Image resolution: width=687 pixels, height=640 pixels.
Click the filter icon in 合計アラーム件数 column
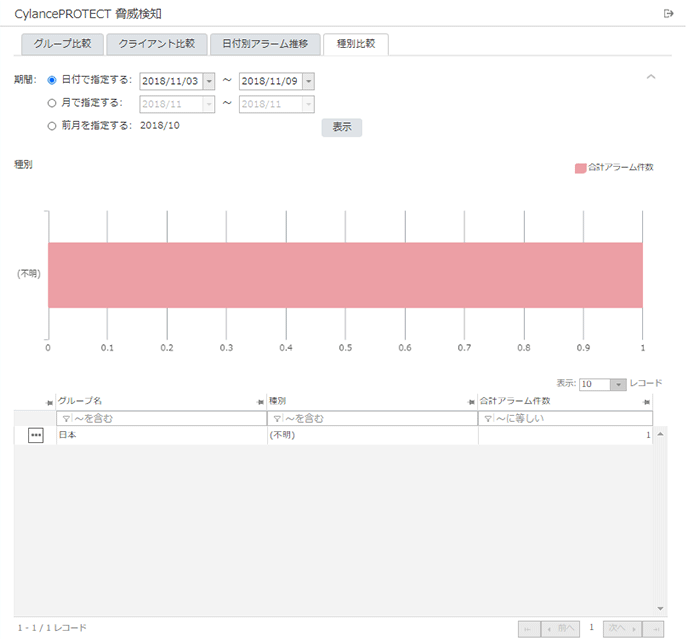click(488, 419)
